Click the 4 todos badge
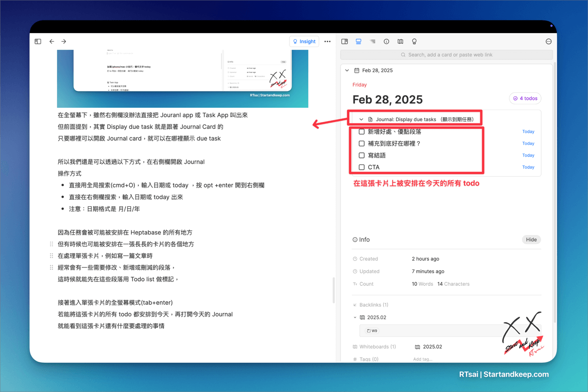The width and height of the screenshot is (588, 392). tap(525, 99)
